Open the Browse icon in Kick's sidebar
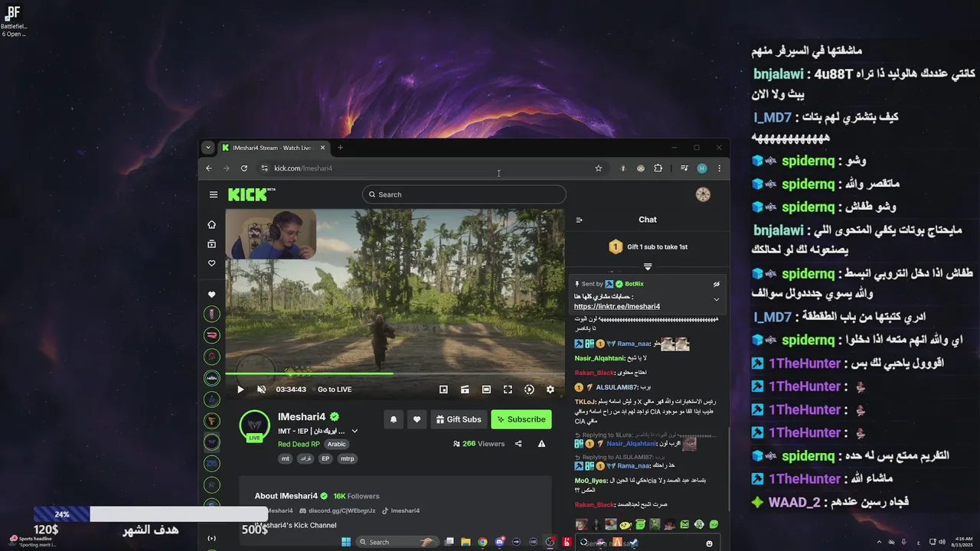The image size is (980, 551). [212, 244]
